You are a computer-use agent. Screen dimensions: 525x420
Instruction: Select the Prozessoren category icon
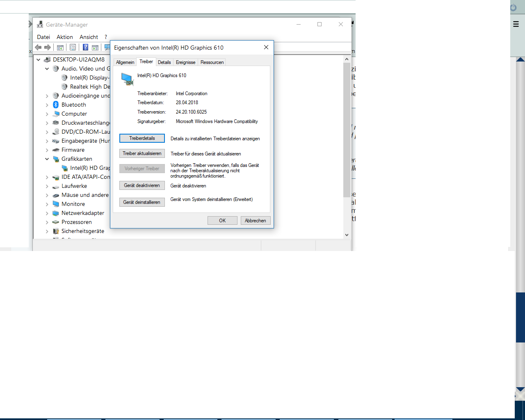point(56,222)
